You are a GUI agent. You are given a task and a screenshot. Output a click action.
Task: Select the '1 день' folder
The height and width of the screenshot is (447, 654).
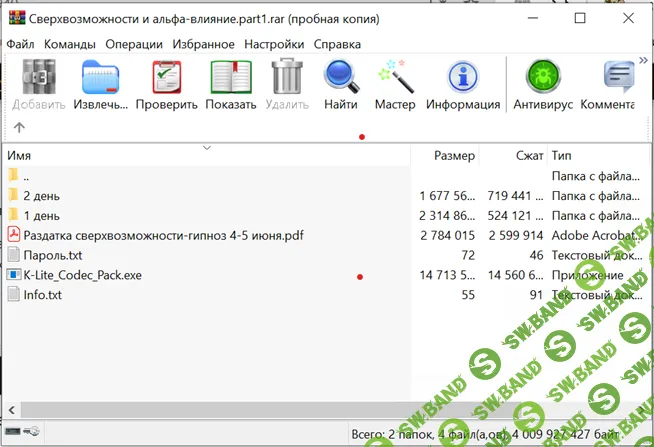[41, 215]
